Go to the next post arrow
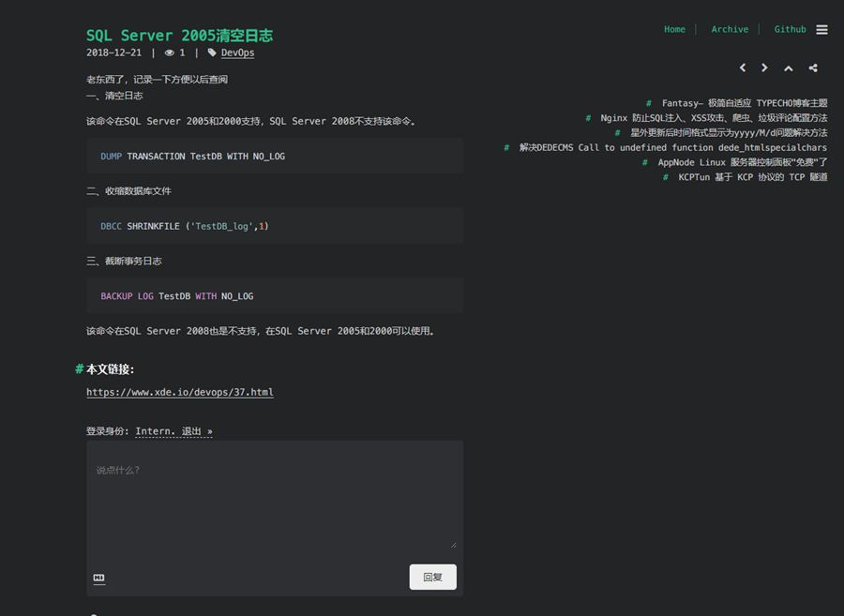Viewport: 844px width, 616px height. [x=765, y=68]
